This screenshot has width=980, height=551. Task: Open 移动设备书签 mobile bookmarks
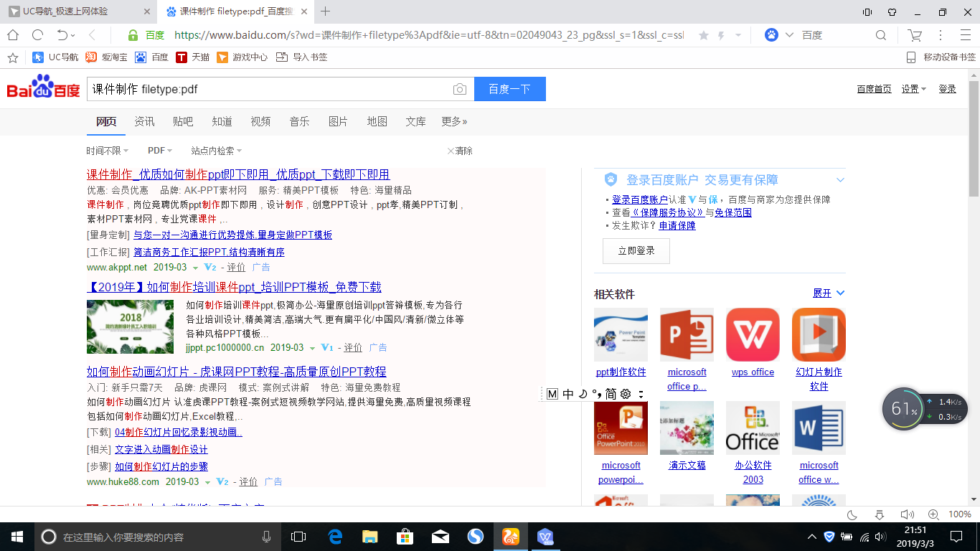pos(941,57)
